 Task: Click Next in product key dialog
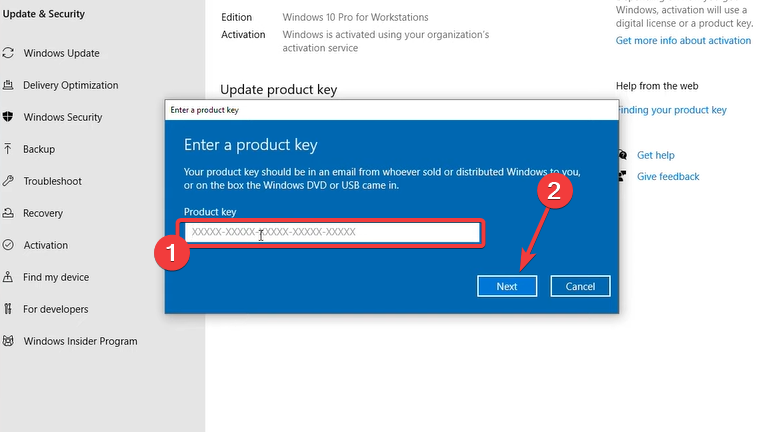click(507, 286)
